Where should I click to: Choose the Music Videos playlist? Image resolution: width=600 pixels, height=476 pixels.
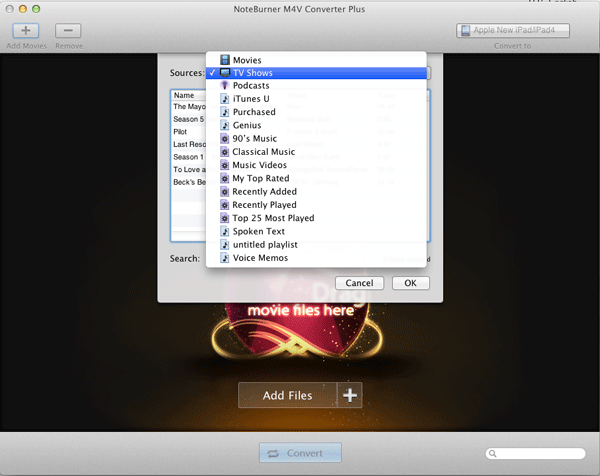click(x=316, y=165)
